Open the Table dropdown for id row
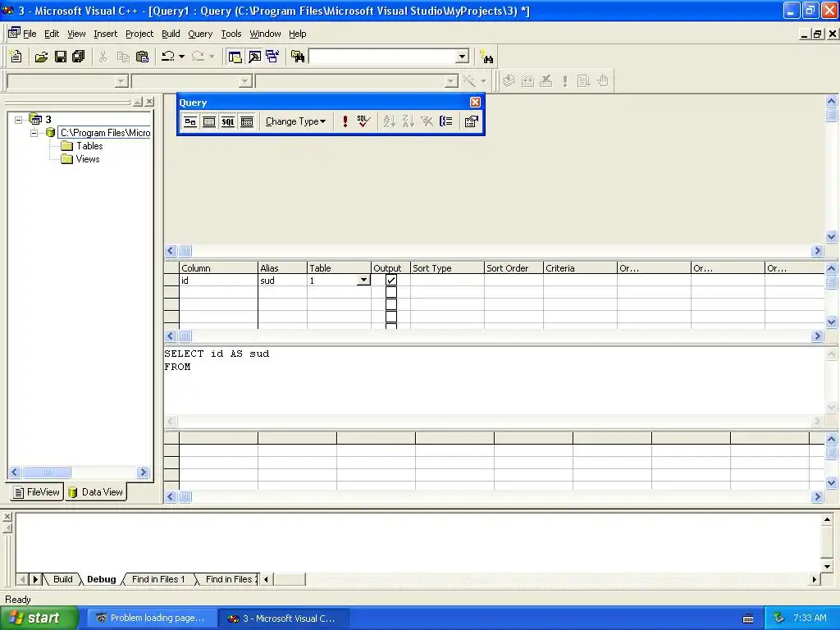This screenshot has height=630, width=840. [x=363, y=281]
